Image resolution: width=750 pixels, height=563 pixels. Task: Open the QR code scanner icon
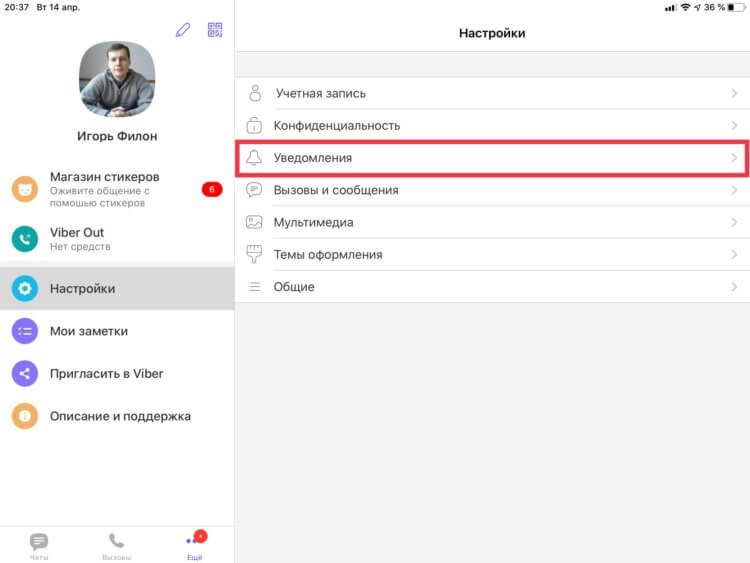point(215,30)
